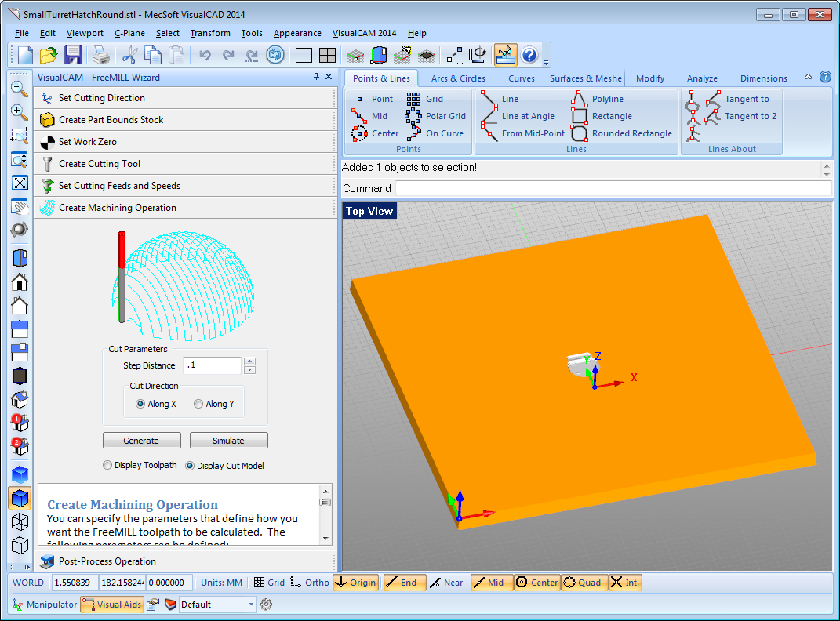Click the Polyline tool icon
Screen dimensions: 840x621
tap(579, 99)
